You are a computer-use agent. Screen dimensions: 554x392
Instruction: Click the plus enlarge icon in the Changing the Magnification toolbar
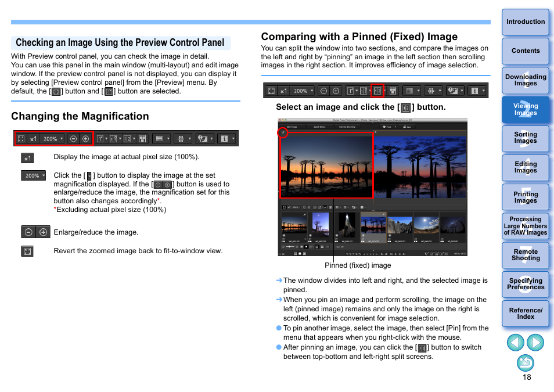pyautogui.click(x=85, y=139)
